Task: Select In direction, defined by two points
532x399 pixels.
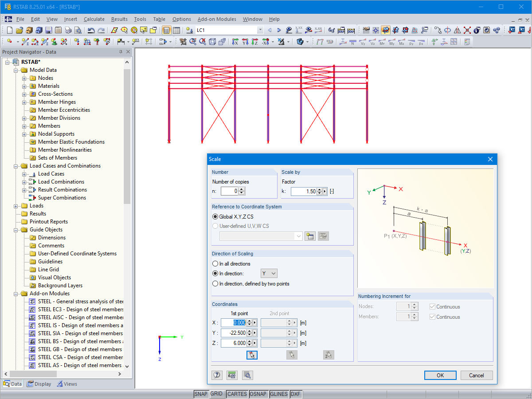Action: (x=215, y=284)
